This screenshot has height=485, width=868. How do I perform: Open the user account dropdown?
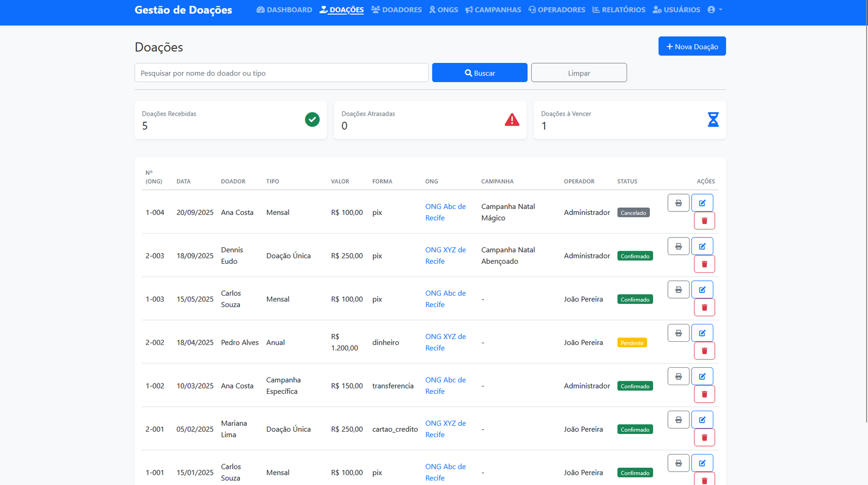coord(714,10)
